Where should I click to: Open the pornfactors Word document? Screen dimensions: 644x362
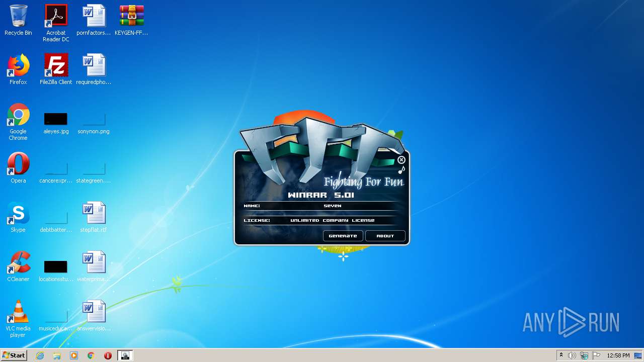94,21
